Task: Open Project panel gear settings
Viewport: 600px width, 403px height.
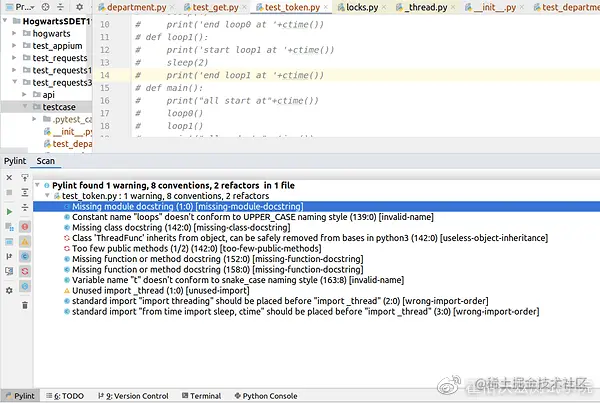Action: click(80, 7)
